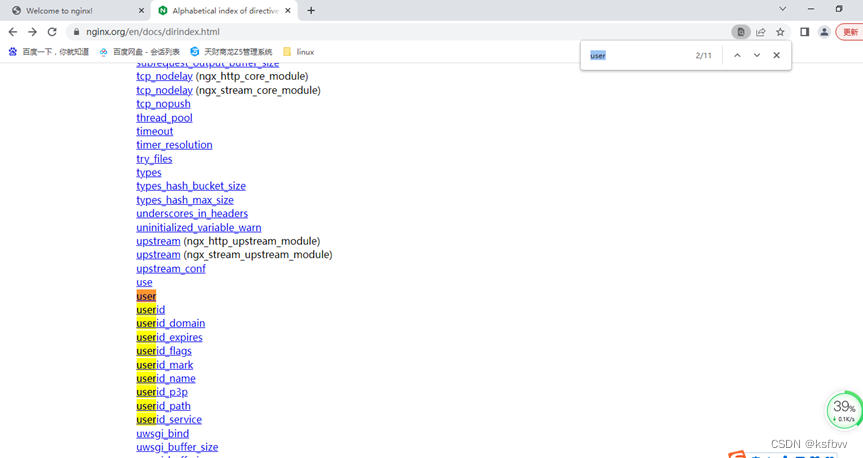Open the thread_pool directive link

click(165, 117)
